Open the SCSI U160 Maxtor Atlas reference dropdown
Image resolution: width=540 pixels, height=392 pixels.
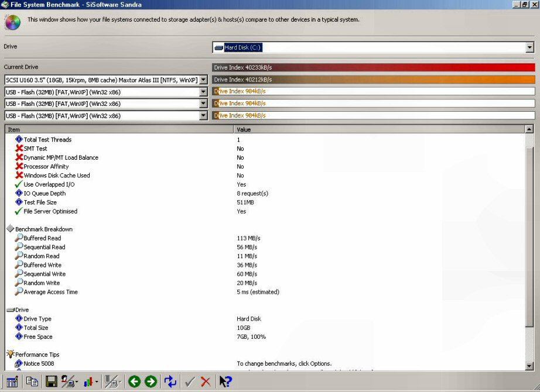click(204, 80)
